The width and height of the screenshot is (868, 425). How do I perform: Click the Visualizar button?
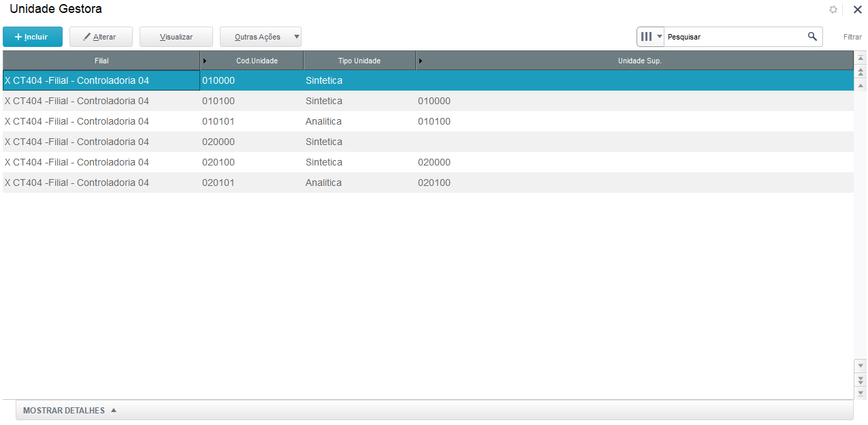click(x=176, y=37)
